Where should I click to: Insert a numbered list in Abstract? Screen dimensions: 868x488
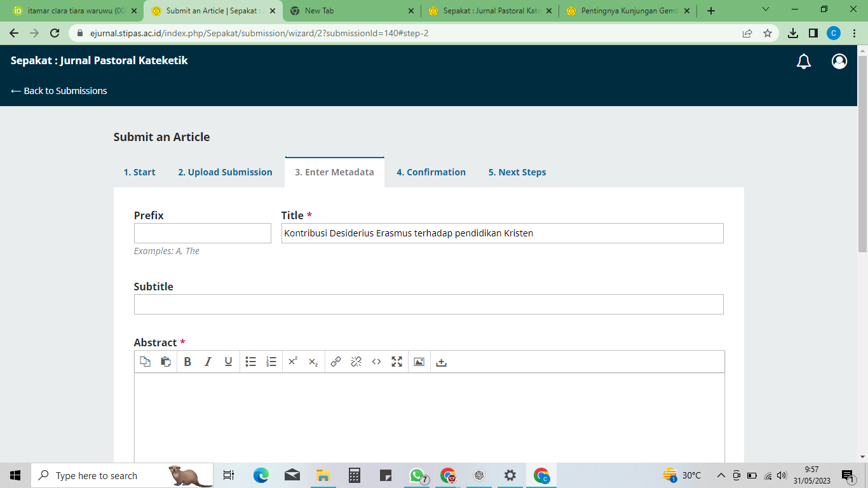tap(271, 362)
